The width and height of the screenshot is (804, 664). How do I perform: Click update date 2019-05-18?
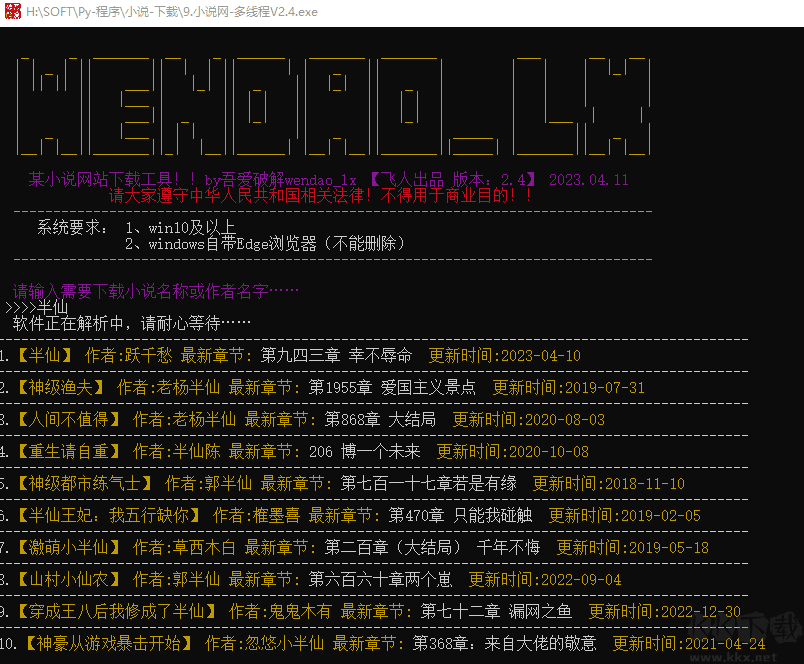(669, 547)
